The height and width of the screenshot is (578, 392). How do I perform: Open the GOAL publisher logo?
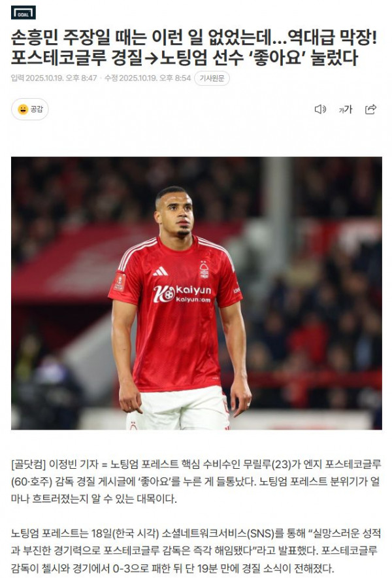point(24,13)
